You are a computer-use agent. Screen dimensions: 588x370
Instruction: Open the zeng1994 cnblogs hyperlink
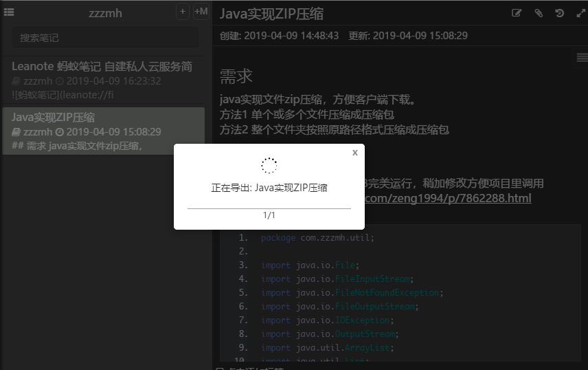click(x=448, y=198)
